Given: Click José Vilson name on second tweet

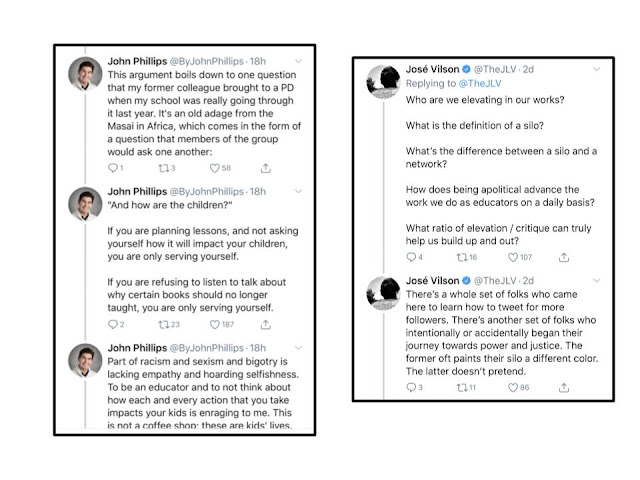Looking at the screenshot, I should (432, 281).
